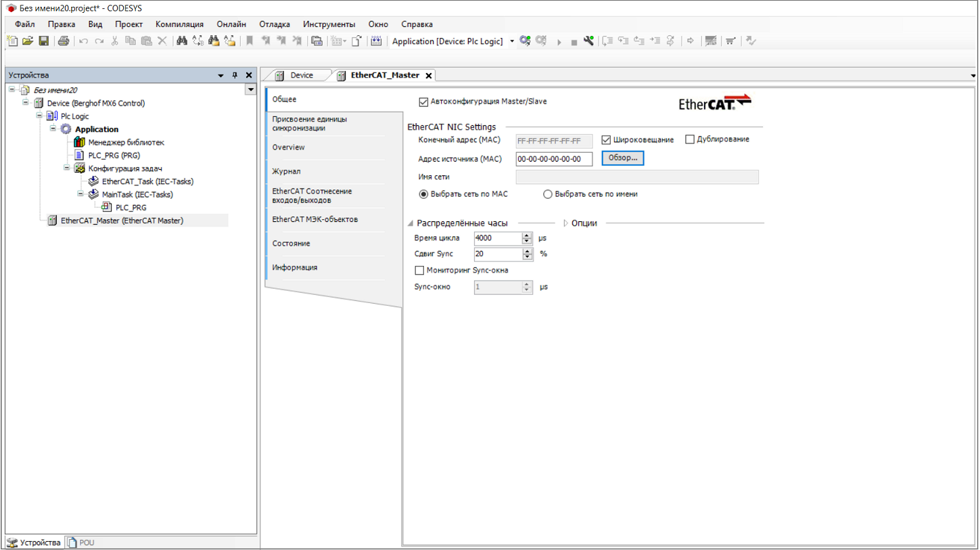Click the Время цикла value field
This screenshot has height=550, width=980.
498,238
